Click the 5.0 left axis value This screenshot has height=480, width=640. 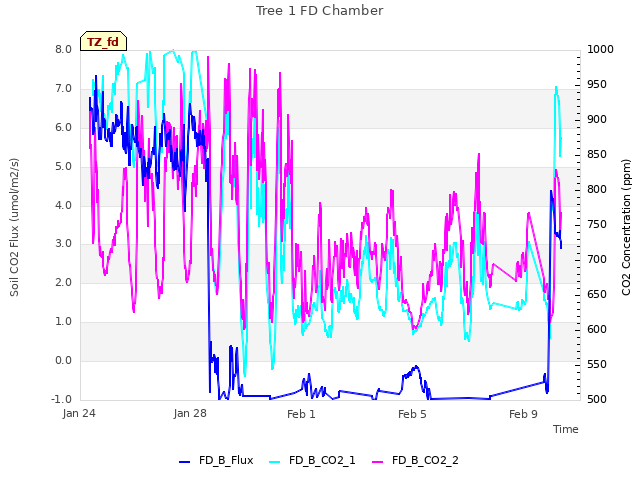64,167
